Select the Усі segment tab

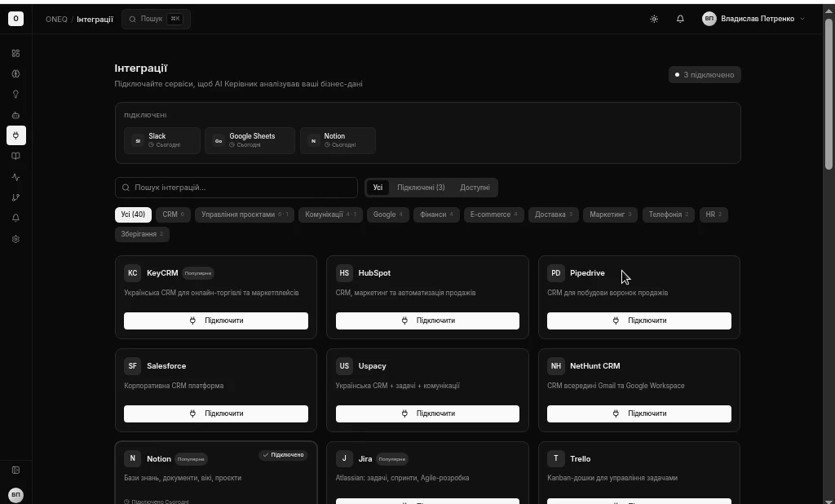(x=378, y=188)
